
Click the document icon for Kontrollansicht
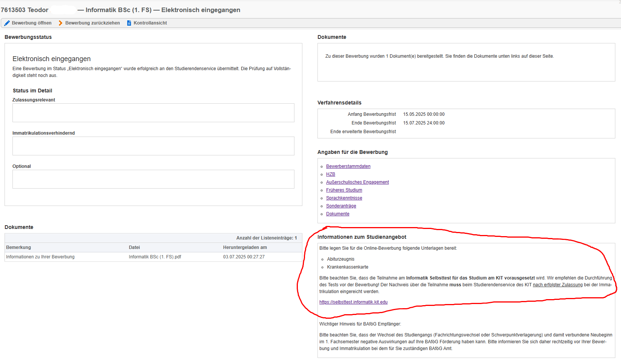[129, 23]
